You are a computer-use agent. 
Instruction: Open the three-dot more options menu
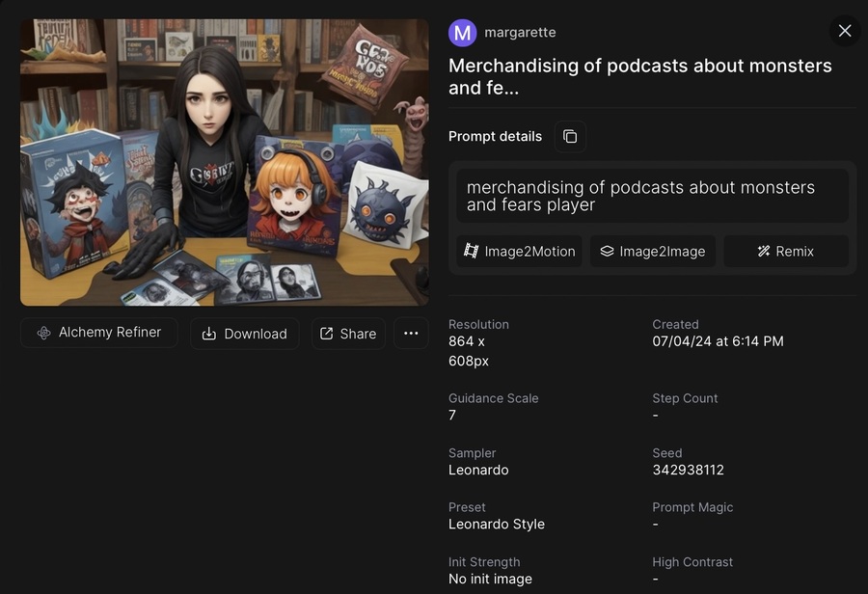click(x=411, y=334)
